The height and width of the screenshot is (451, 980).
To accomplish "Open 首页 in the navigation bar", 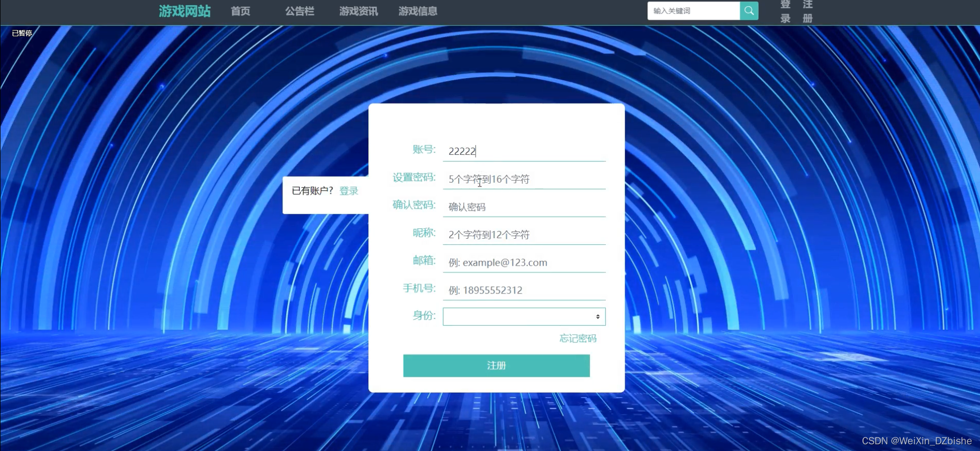I will [x=241, y=11].
